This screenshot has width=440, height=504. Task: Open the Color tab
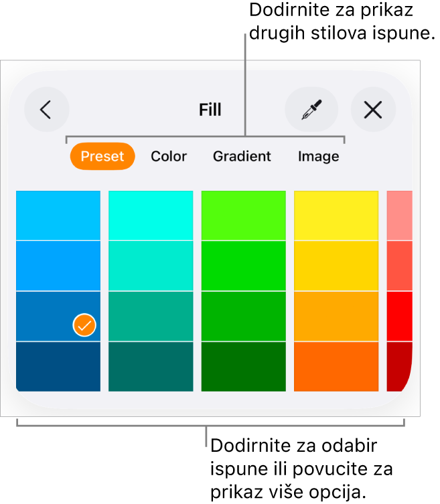click(x=169, y=157)
